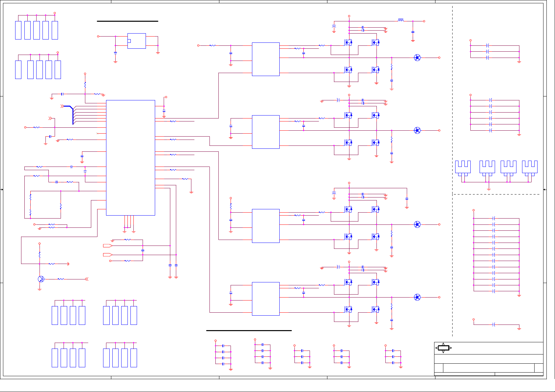555x392 pixels.
Task: Select the bottommost gate driver IC block
Action: click(265, 299)
